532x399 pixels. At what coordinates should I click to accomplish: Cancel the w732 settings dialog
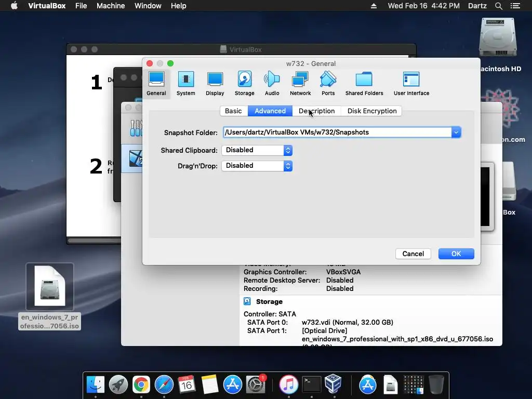(x=413, y=254)
